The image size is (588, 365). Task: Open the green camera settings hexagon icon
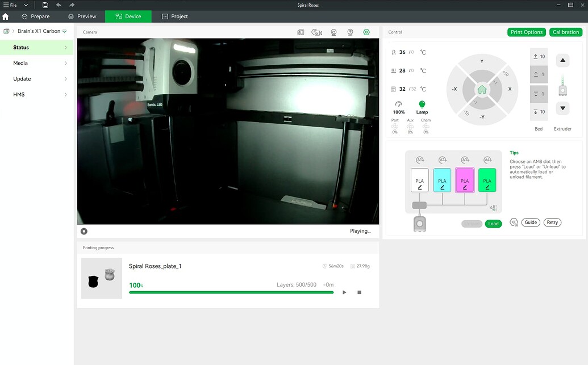click(x=366, y=32)
